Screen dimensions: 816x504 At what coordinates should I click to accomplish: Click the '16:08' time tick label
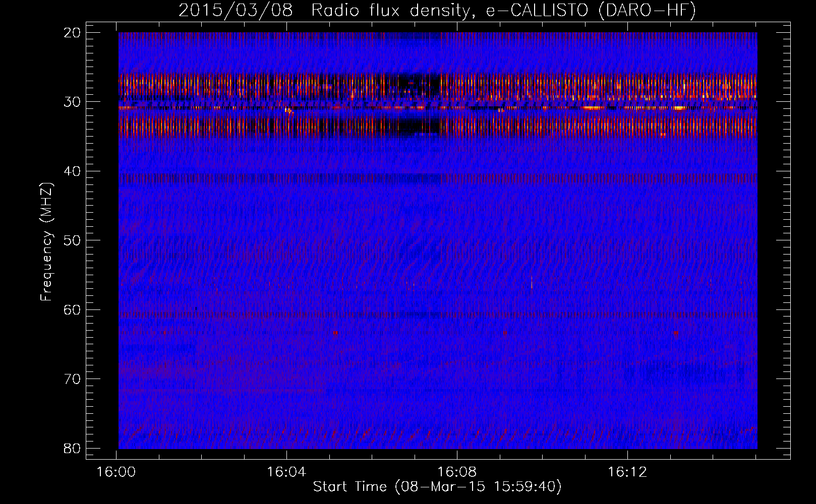(x=457, y=472)
